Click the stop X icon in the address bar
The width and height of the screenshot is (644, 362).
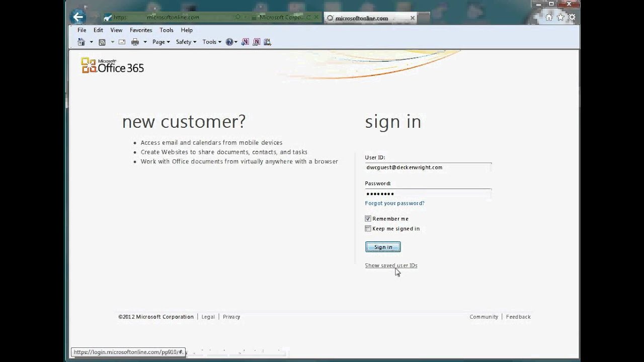click(x=317, y=17)
